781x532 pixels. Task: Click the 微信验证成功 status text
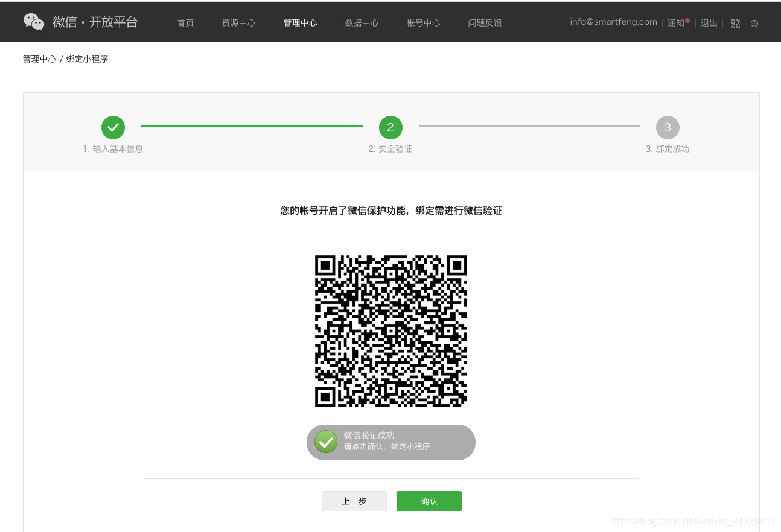click(x=369, y=435)
